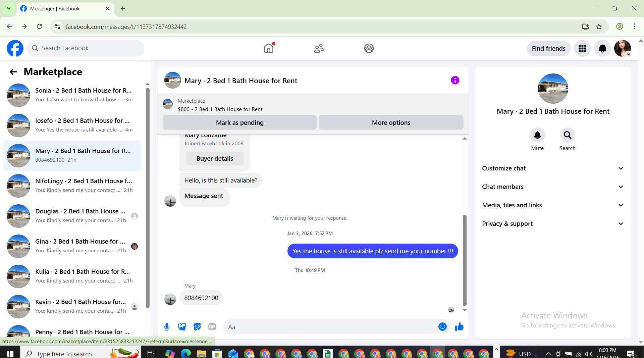Open the Douglas conversation

tap(72, 216)
